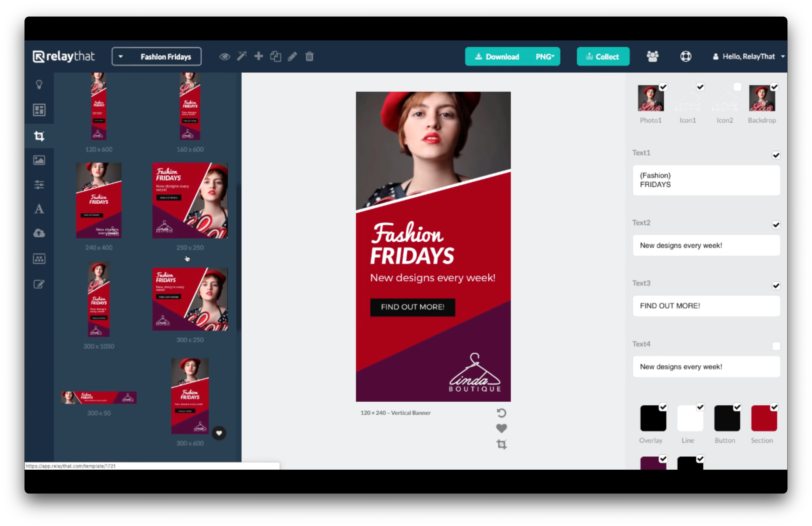Uncheck the Text1 checkbox
The height and width of the screenshot is (526, 812).
tap(776, 155)
